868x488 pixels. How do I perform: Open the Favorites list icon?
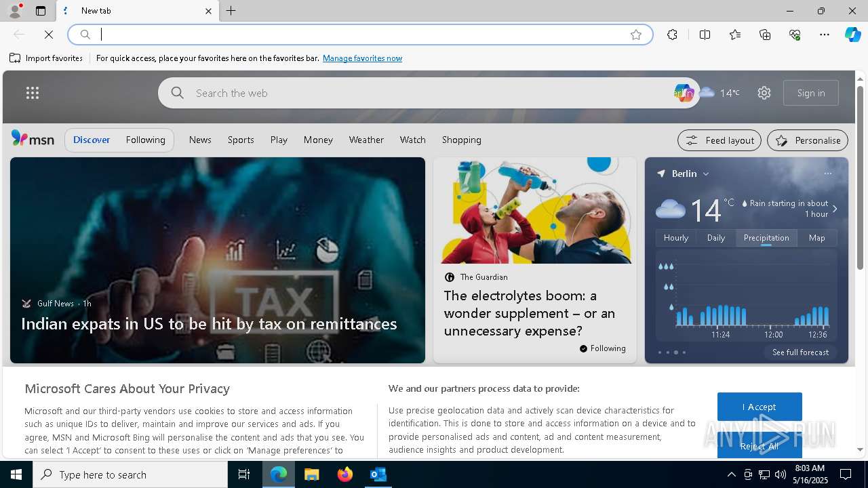click(735, 35)
